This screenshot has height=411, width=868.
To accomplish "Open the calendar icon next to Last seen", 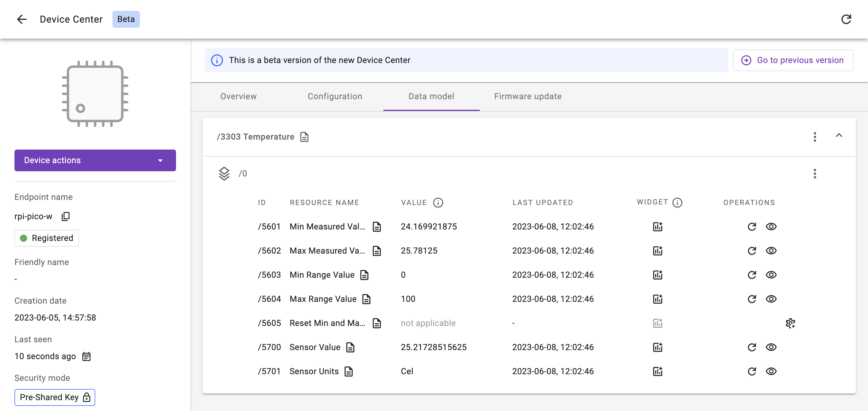I will [x=86, y=356].
